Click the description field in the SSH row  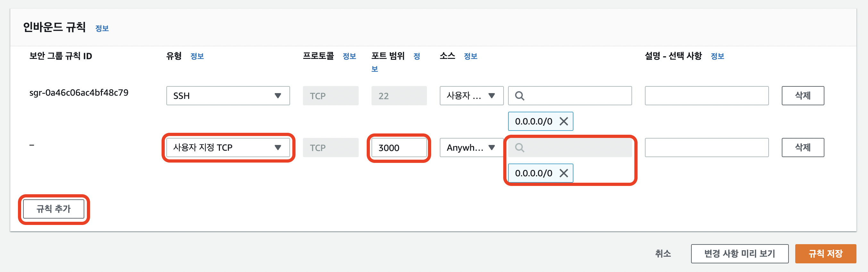706,96
